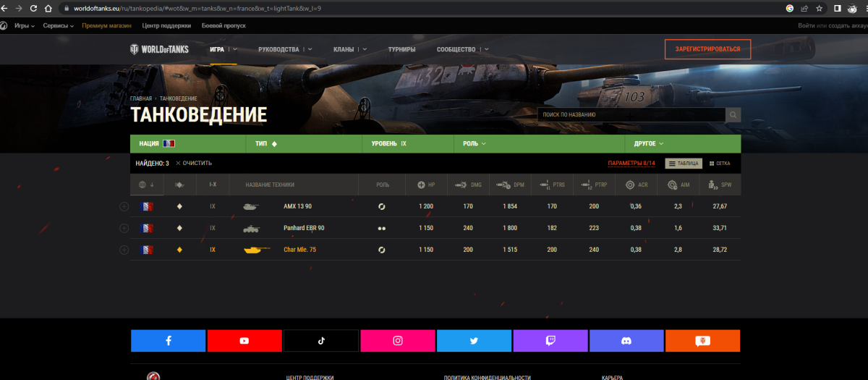
Task: Add Char Mle. 75 to comparison
Action: [x=124, y=250]
